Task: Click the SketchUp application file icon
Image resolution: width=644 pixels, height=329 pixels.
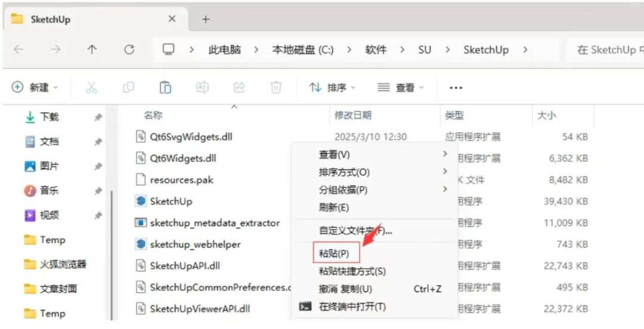Action: pos(141,201)
